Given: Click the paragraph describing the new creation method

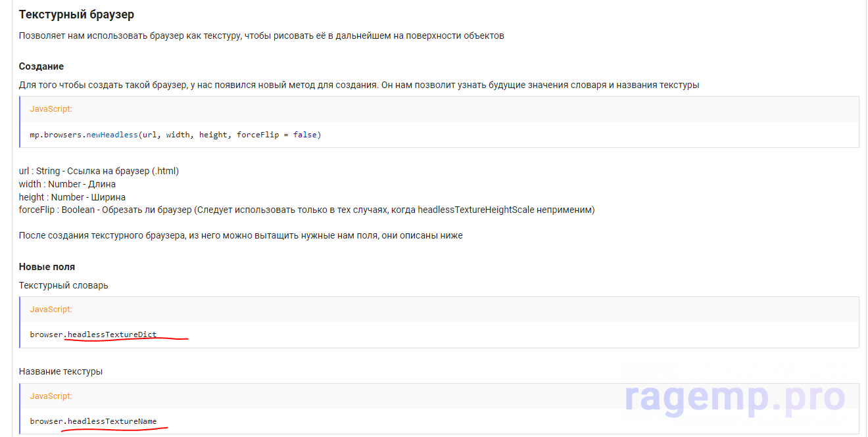Looking at the screenshot, I should tap(358, 85).
